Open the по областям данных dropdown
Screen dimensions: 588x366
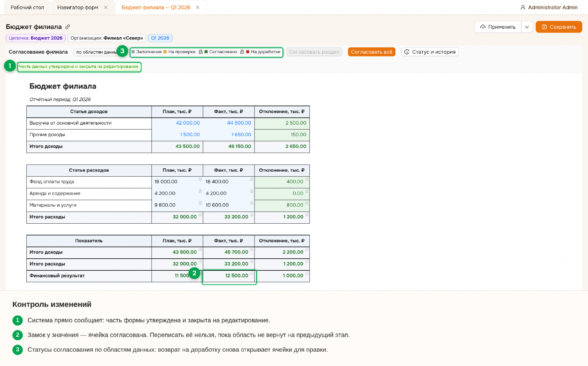click(x=96, y=52)
